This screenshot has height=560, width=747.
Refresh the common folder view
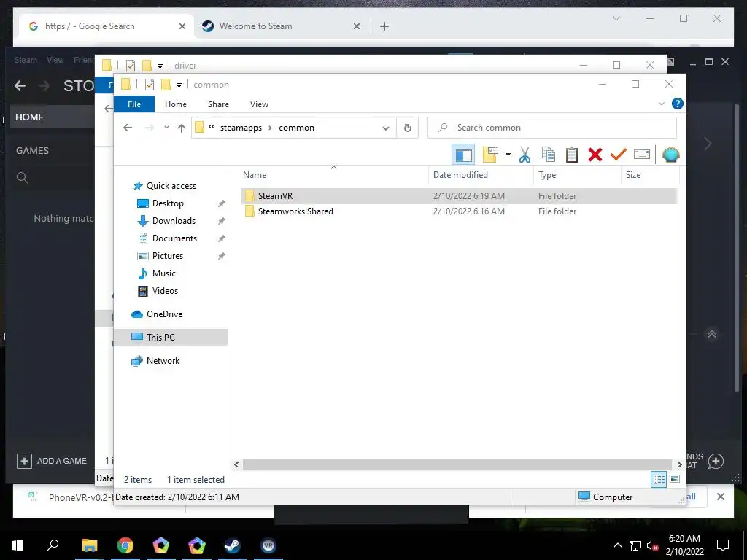pyautogui.click(x=407, y=128)
